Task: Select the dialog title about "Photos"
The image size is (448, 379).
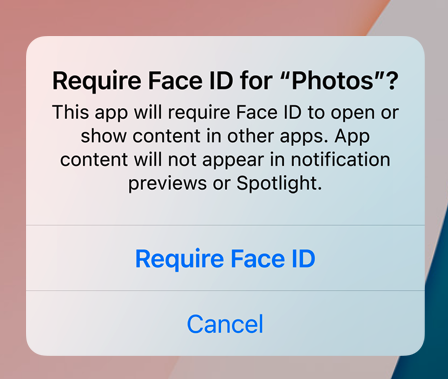Action: coord(225,81)
